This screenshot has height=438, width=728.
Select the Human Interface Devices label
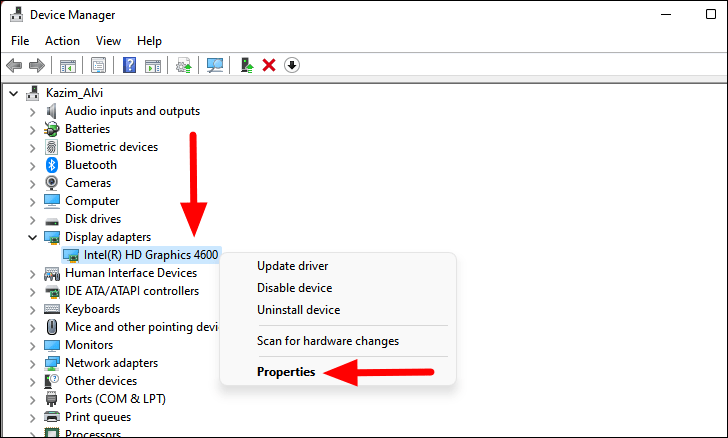click(131, 273)
